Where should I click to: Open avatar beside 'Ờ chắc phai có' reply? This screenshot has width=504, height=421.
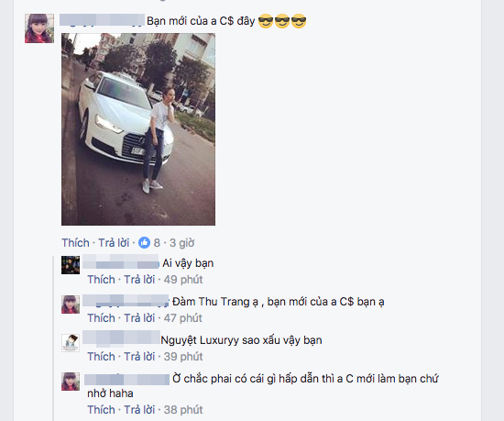tap(71, 382)
